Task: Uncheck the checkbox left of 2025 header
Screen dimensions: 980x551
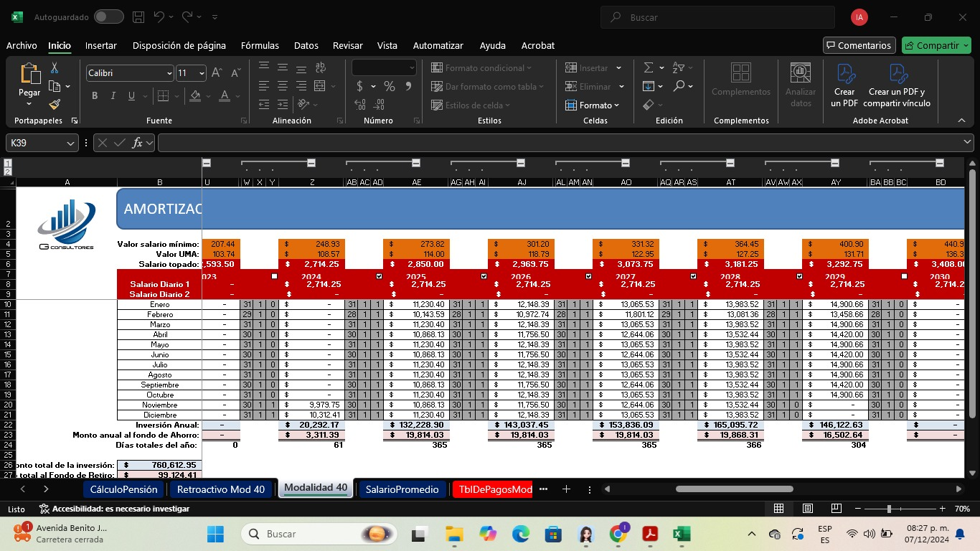Action: (379, 276)
